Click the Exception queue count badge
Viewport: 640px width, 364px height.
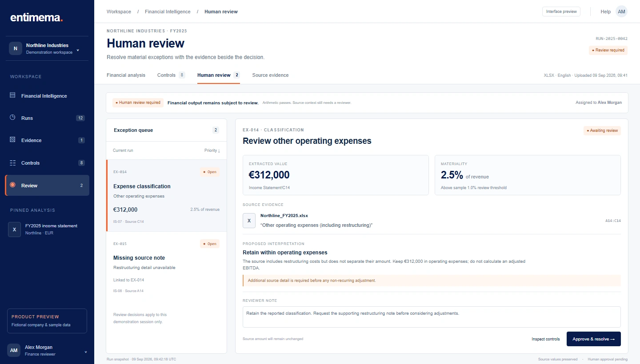pos(216,130)
